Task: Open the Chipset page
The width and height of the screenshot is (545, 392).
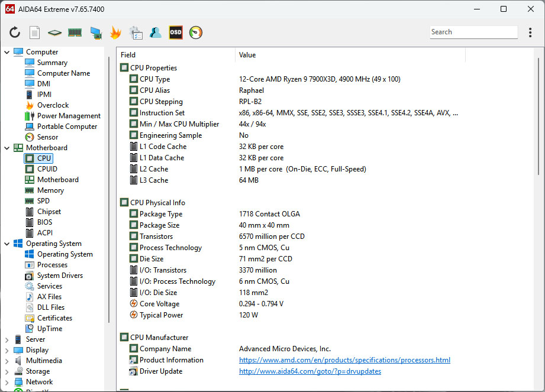Action: (49, 212)
